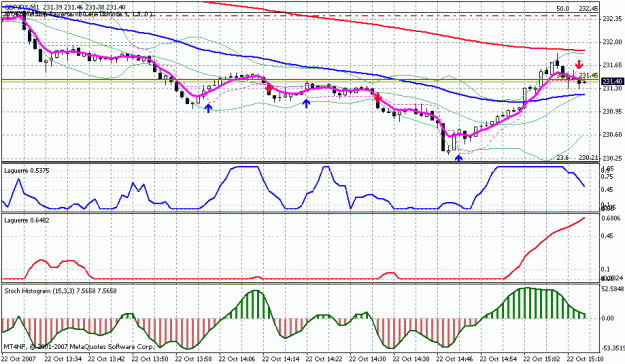Click the 22 Oct 14:54 time label

[x=499, y=358]
